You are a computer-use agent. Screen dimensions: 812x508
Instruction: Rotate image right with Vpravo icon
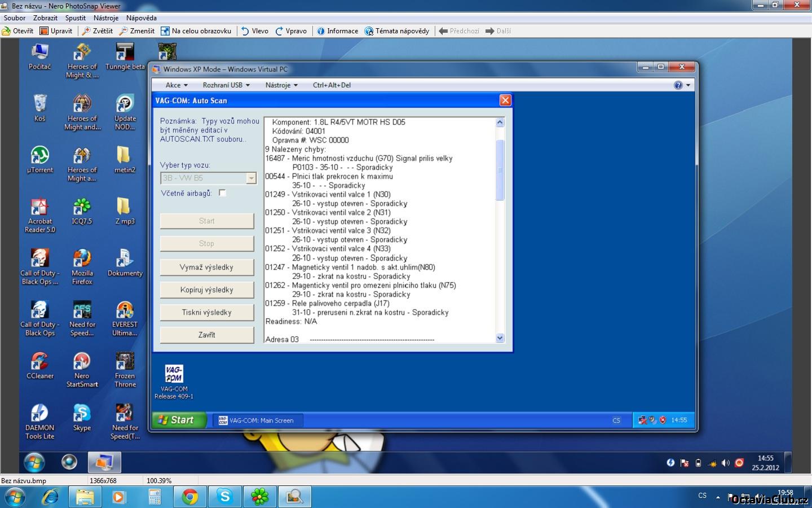point(279,31)
